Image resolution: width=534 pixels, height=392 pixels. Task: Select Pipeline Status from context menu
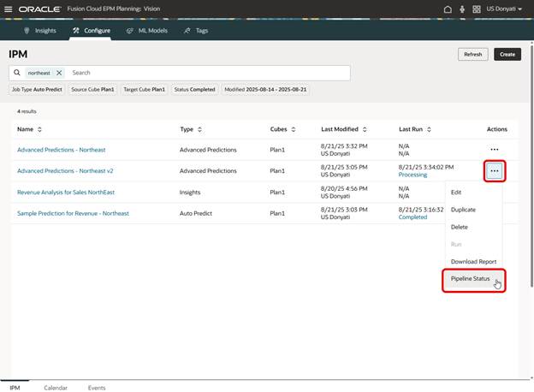[470, 279]
